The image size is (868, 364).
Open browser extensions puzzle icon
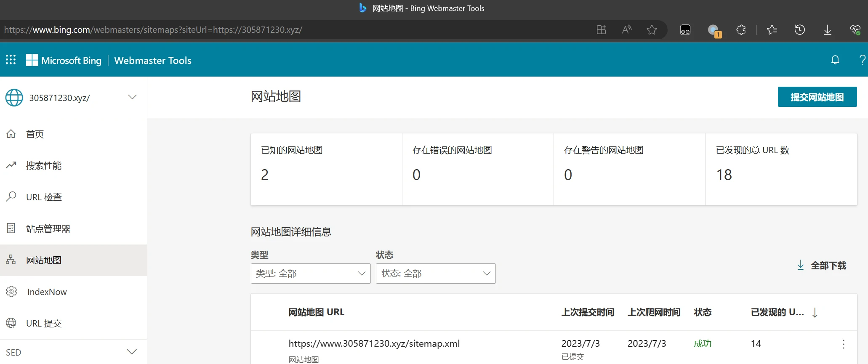741,30
